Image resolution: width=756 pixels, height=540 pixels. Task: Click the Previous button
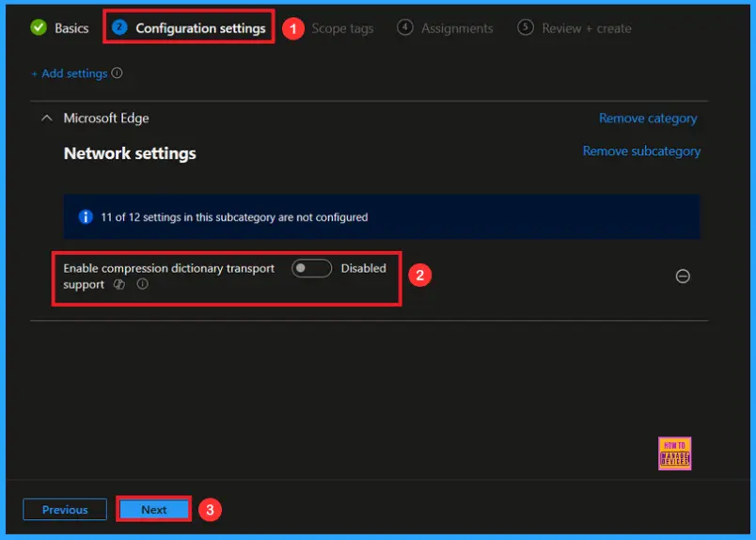click(65, 509)
